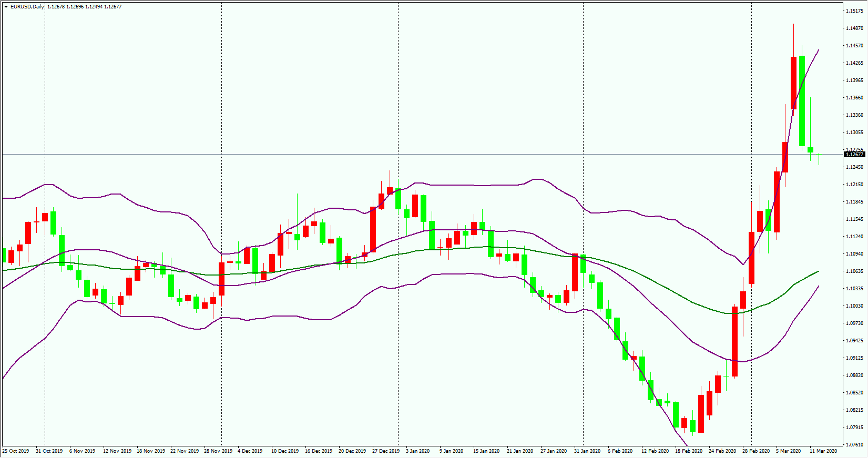
Task: Click the triangle arrow beside EURUSD,Daily
Action: (x=6, y=7)
